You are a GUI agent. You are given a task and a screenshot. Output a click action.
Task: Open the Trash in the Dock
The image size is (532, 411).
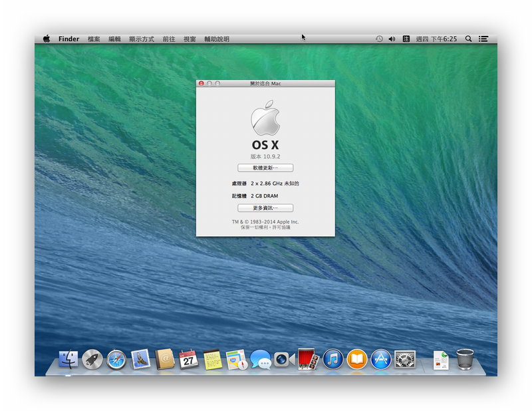click(465, 359)
